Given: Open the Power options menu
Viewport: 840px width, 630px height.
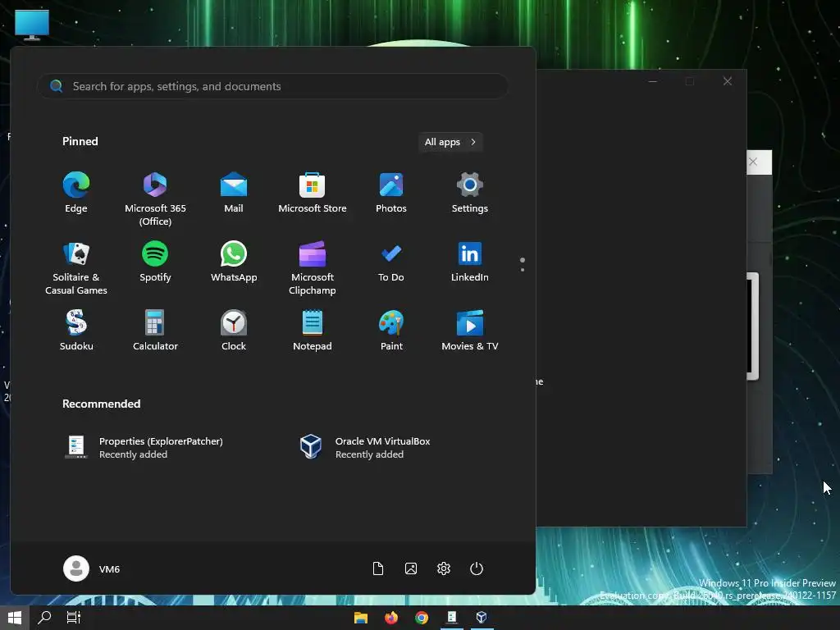Looking at the screenshot, I should (x=477, y=568).
